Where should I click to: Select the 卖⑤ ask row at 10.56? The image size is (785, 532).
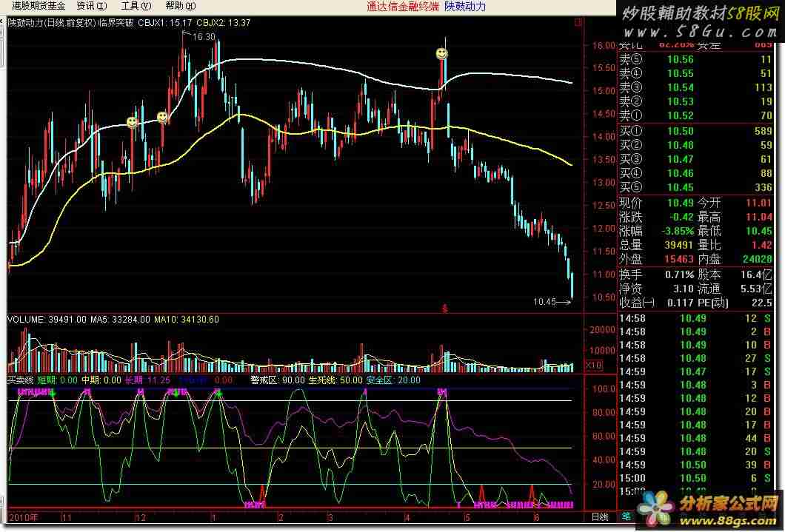click(x=696, y=59)
